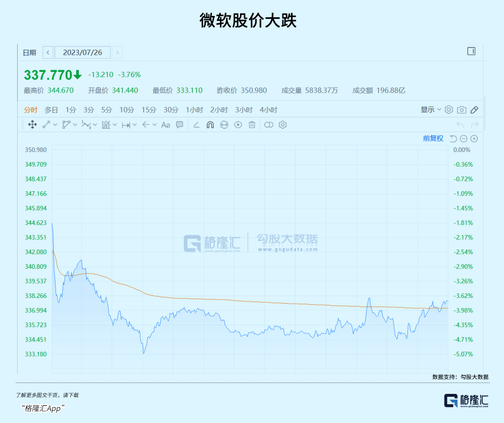This screenshot has height=423, width=504.
Task: Select the chart measurement tool
Action: 106,124
